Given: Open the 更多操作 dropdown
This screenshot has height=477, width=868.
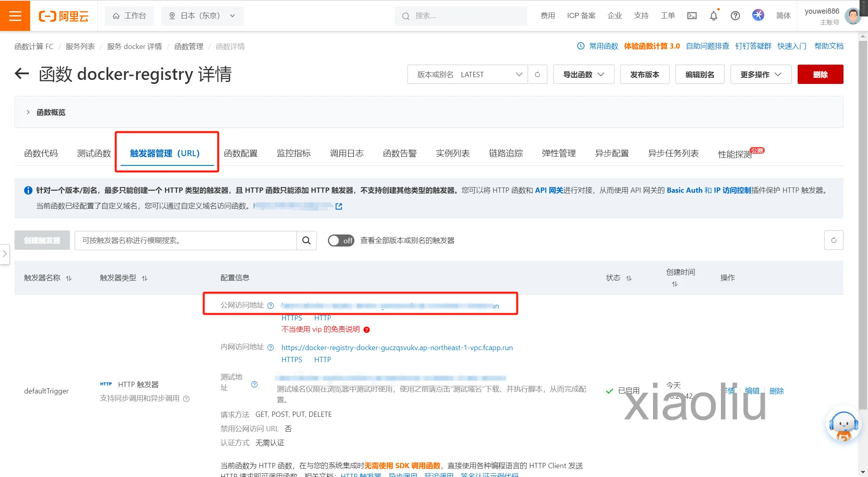Looking at the screenshot, I should (x=761, y=74).
